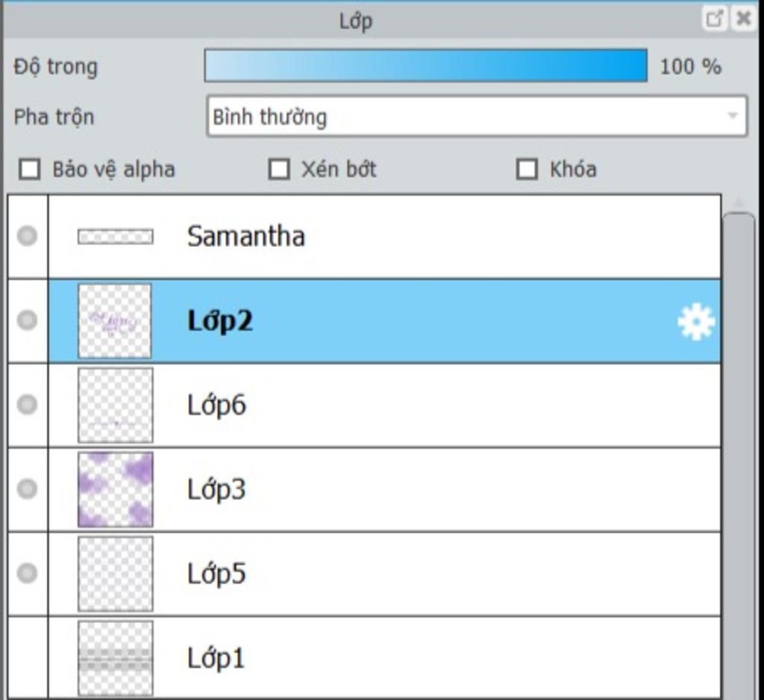Image resolution: width=764 pixels, height=700 pixels.
Task: Click the Bình thường dropdown arrow
Action: click(733, 116)
